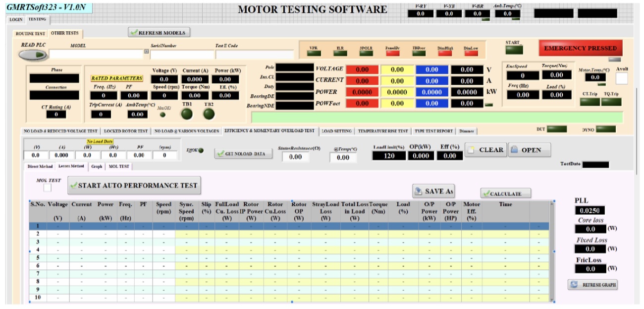The image size is (644, 309).
Task: Open the Dimmer tab
Action: click(467, 131)
